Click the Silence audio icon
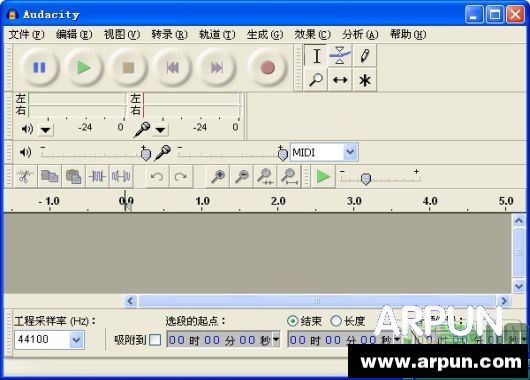 coord(121,176)
